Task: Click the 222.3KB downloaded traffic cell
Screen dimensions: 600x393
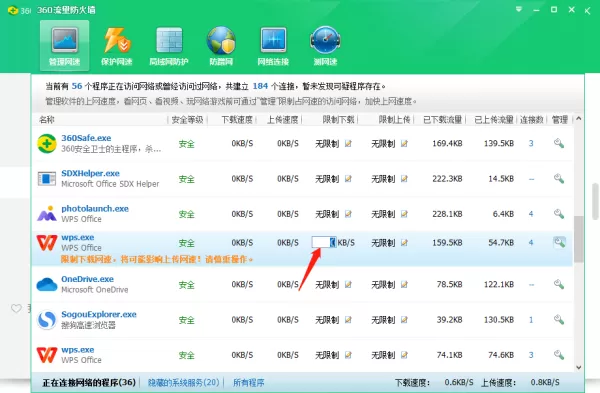Action: pos(447,179)
